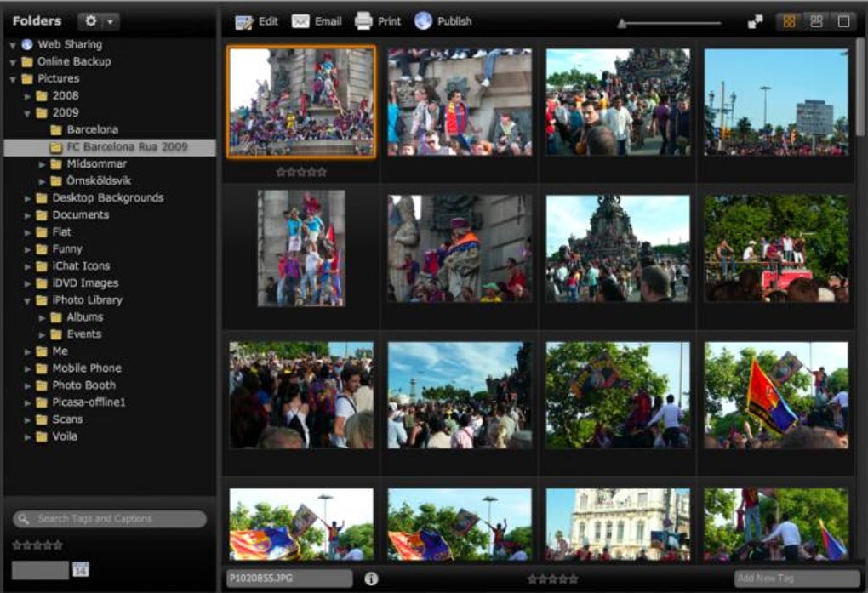868x593 pixels.
Task: Select the Desktop Backgrounds folder
Action: point(100,198)
